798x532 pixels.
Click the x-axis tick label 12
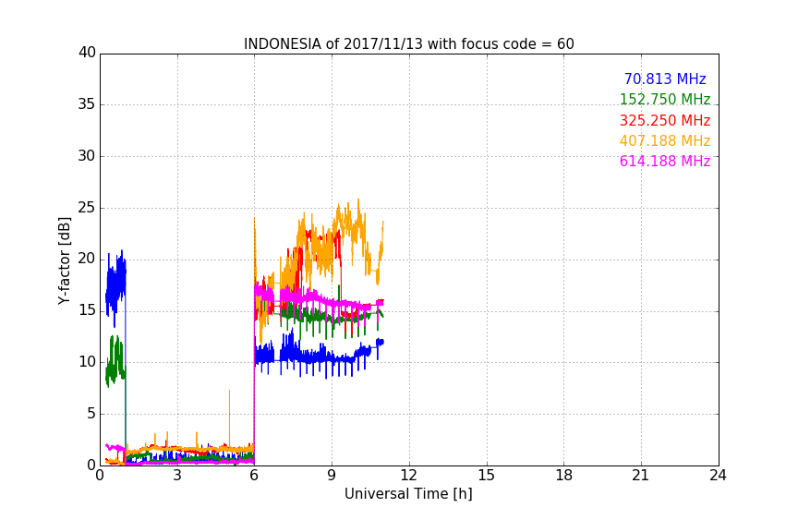(408, 476)
